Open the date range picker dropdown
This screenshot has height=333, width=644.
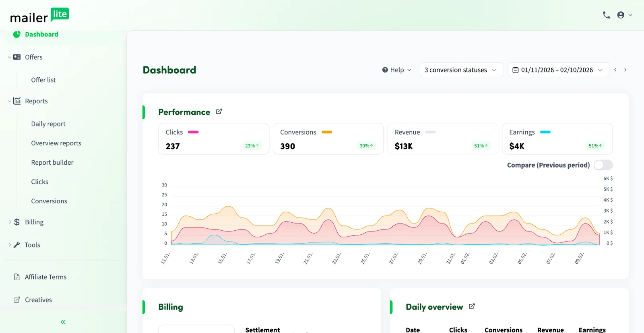pos(557,70)
